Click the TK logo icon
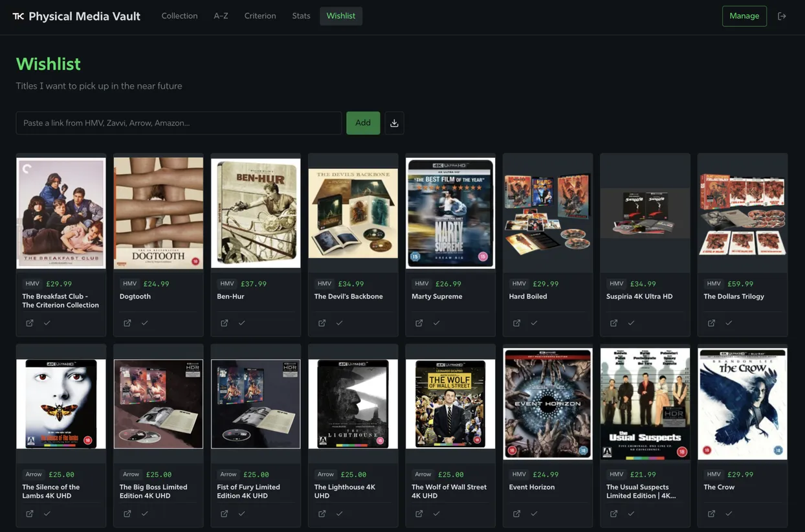Screen dimensions: 805x532 18,16
